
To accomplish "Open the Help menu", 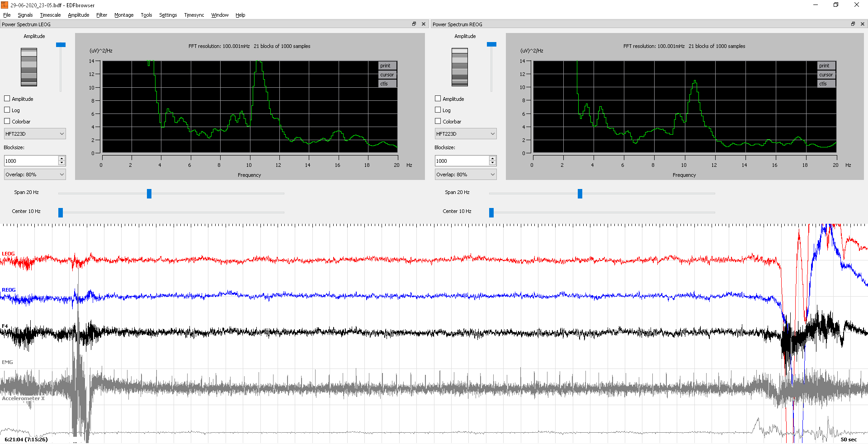I will pos(241,15).
